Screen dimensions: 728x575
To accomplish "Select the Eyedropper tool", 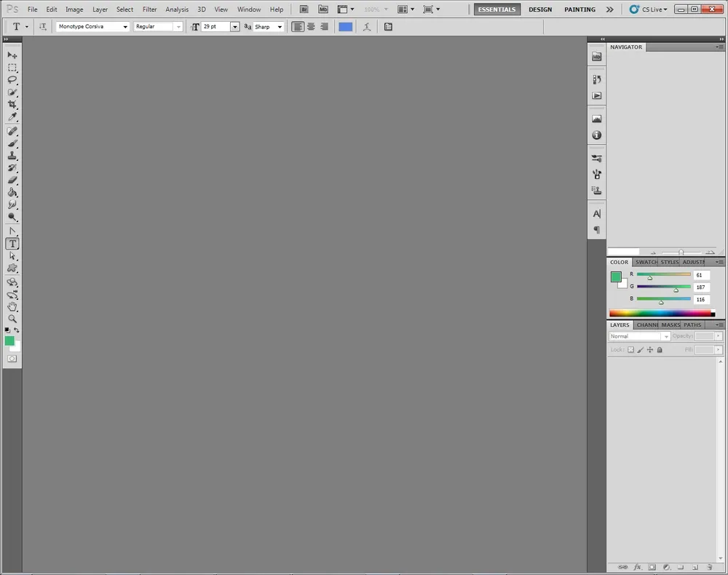I will click(12, 117).
